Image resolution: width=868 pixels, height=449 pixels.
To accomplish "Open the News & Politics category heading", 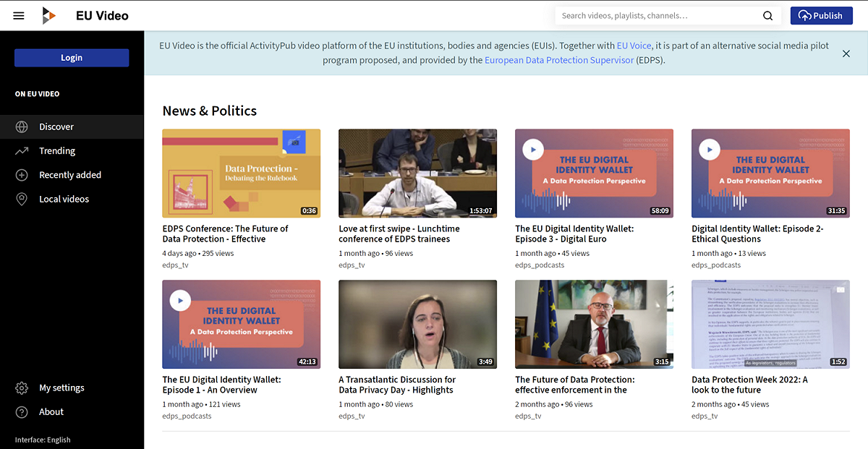I will pyautogui.click(x=210, y=111).
